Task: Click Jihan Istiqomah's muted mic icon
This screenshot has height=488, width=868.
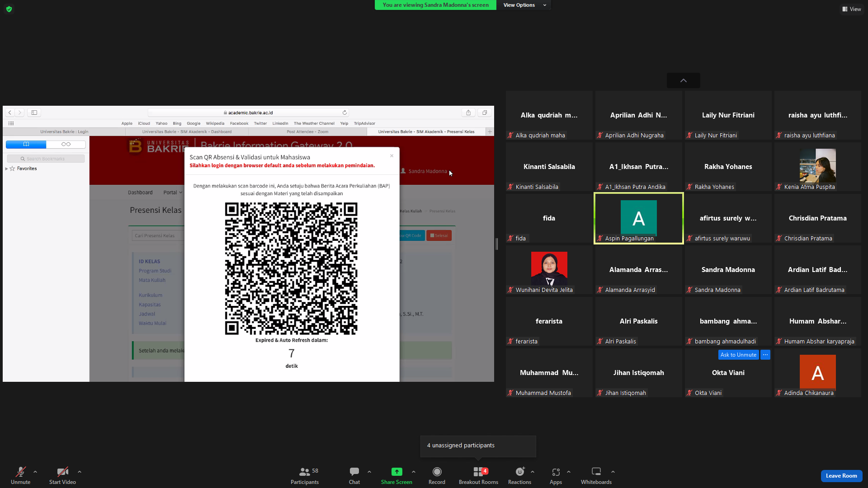Action: coord(600,393)
